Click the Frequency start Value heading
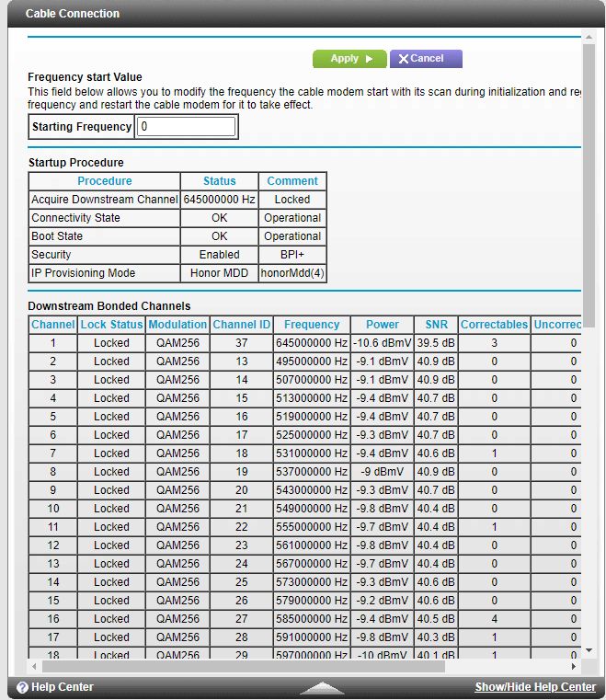The height and width of the screenshot is (700, 606). pos(85,76)
